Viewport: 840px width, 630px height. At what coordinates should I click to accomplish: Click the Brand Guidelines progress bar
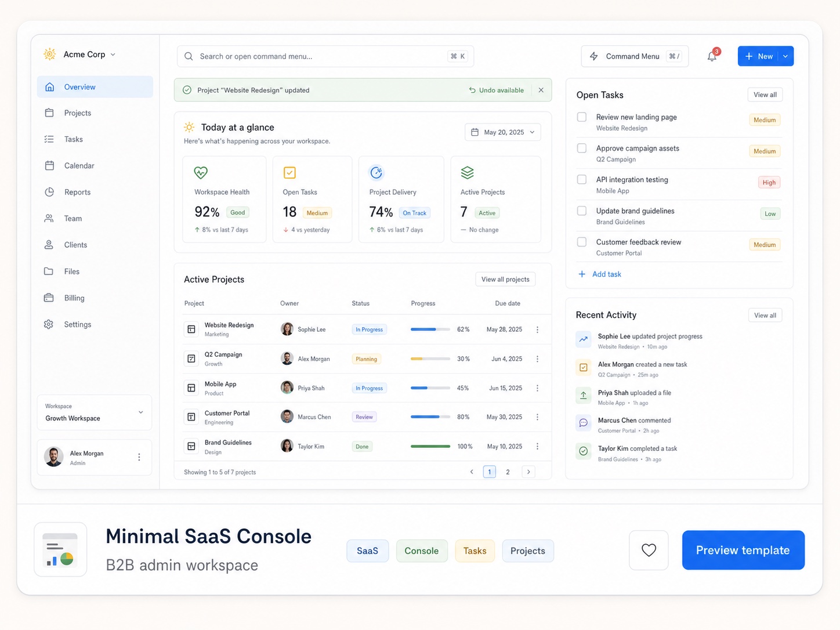click(430, 447)
